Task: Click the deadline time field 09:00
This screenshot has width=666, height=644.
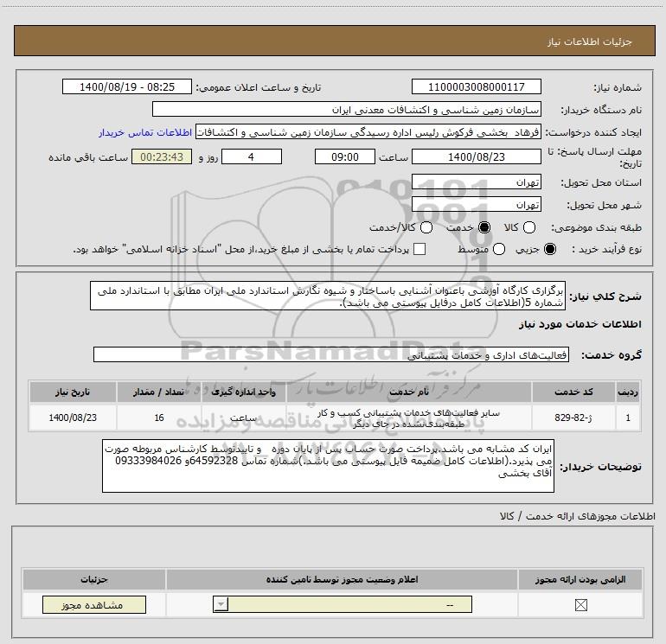Action: [345, 156]
